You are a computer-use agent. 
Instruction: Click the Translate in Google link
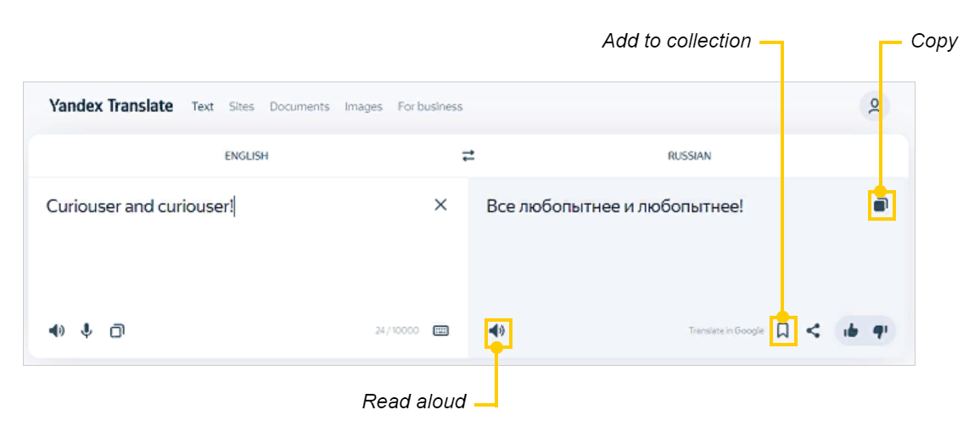click(725, 331)
